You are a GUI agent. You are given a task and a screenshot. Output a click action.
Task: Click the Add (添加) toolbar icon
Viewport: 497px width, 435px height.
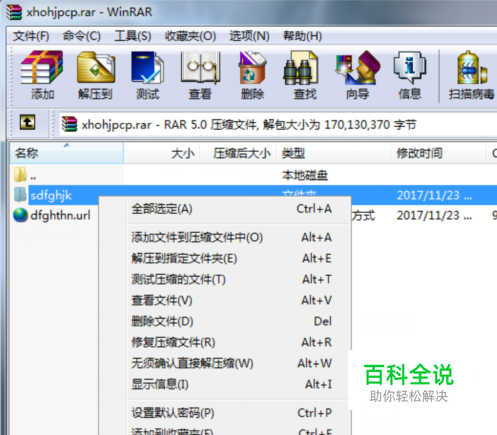pos(42,75)
